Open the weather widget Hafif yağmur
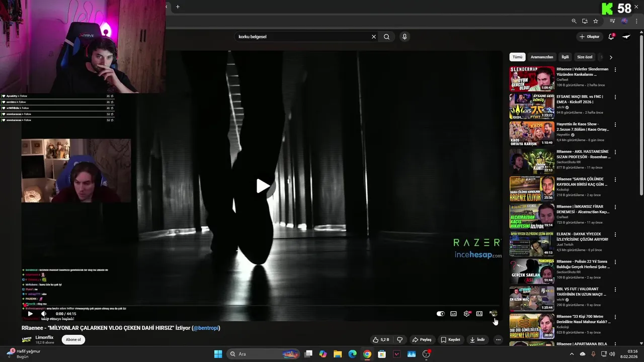644x362 pixels. (x=24, y=354)
